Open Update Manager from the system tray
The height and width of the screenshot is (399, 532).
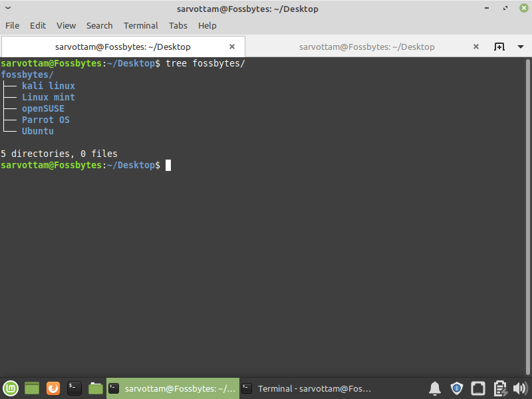(457, 388)
